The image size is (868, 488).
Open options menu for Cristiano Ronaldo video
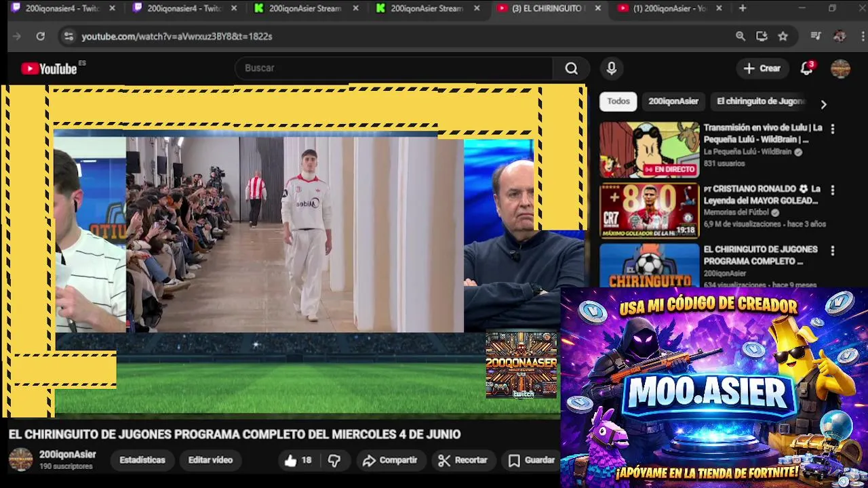[833, 190]
